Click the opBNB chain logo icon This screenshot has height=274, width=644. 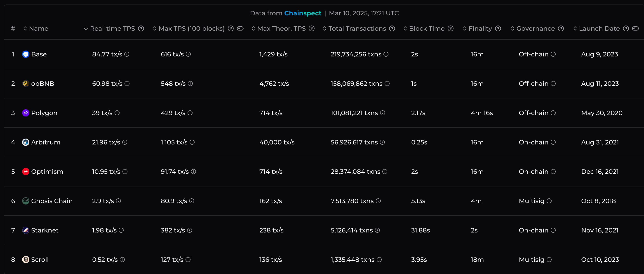(26, 84)
